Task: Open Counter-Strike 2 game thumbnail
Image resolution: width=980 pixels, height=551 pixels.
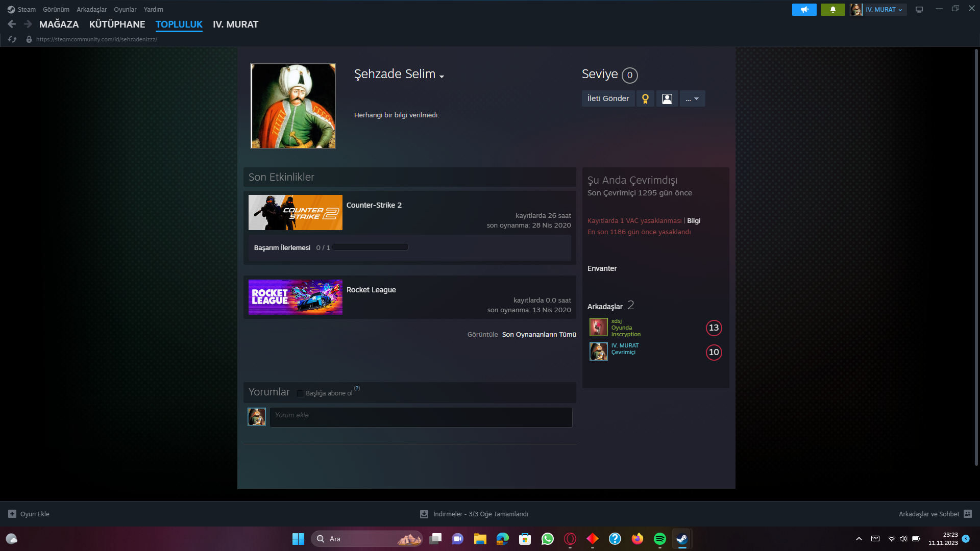Action: click(295, 212)
